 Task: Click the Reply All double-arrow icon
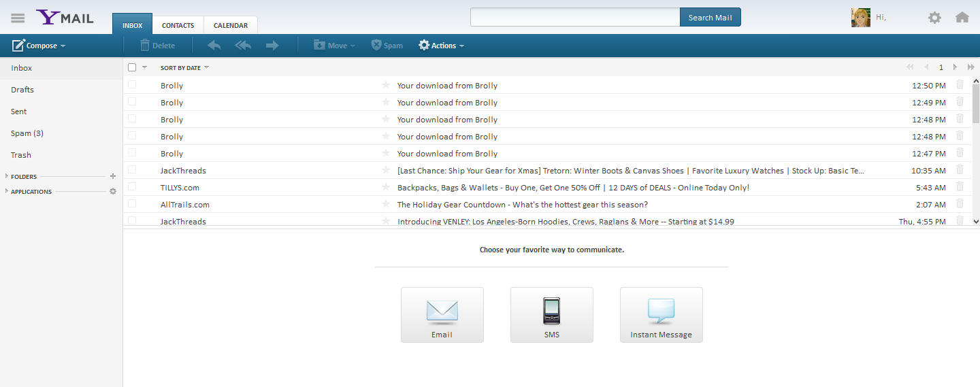[x=244, y=46]
